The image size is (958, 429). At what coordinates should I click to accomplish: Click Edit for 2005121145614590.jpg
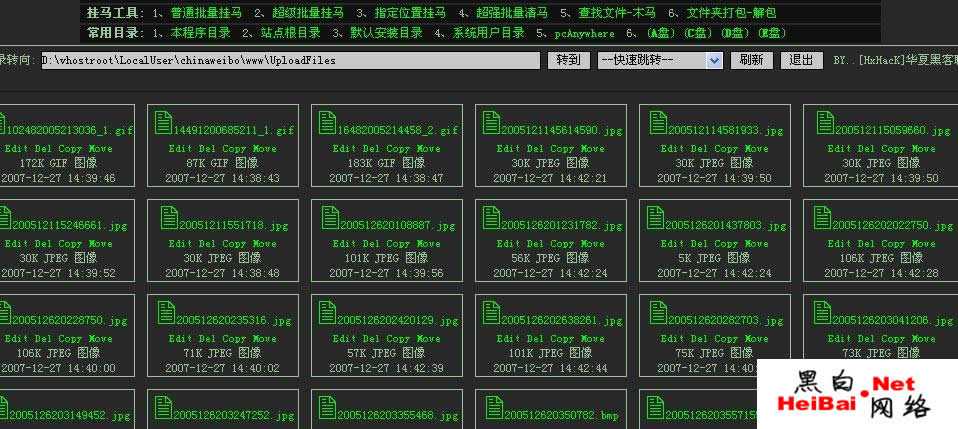click(508, 148)
